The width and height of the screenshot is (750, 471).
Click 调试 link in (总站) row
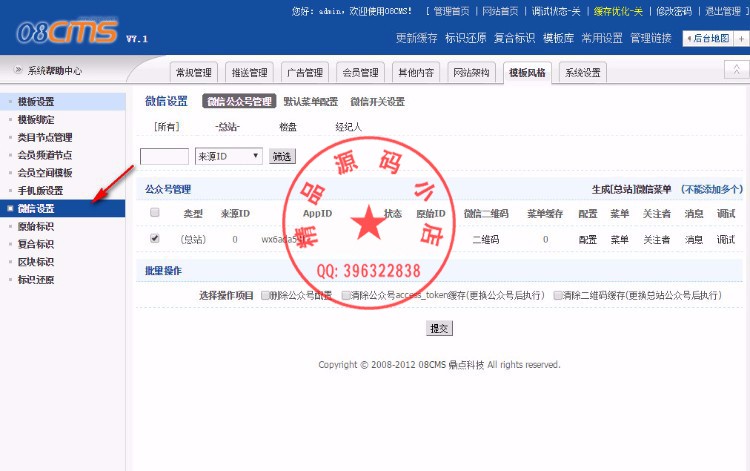726,240
